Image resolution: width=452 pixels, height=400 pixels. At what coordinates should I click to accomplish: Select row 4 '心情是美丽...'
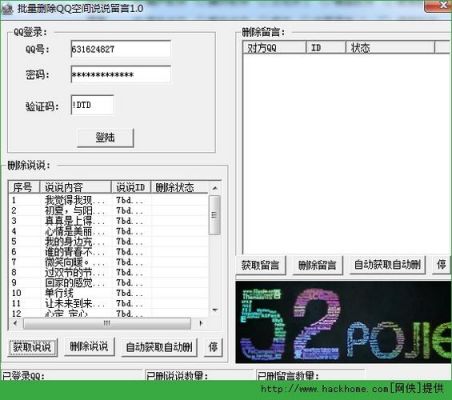[x=109, y=231]
